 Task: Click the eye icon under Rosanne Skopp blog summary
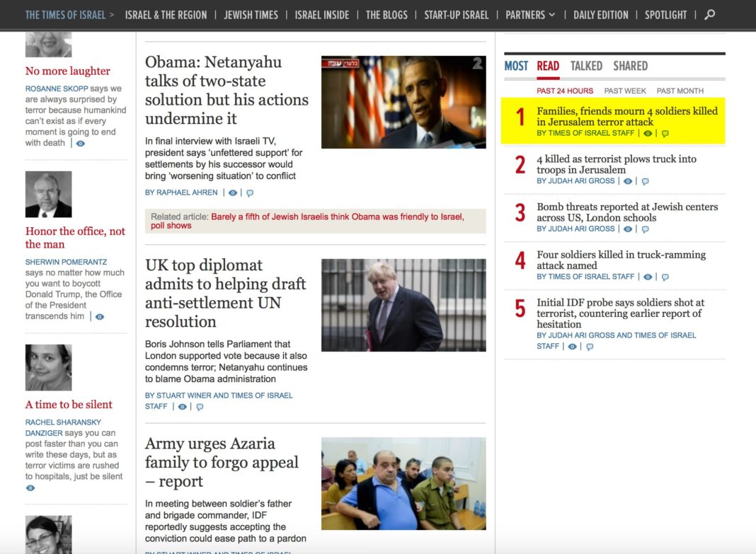click(81, 144)
